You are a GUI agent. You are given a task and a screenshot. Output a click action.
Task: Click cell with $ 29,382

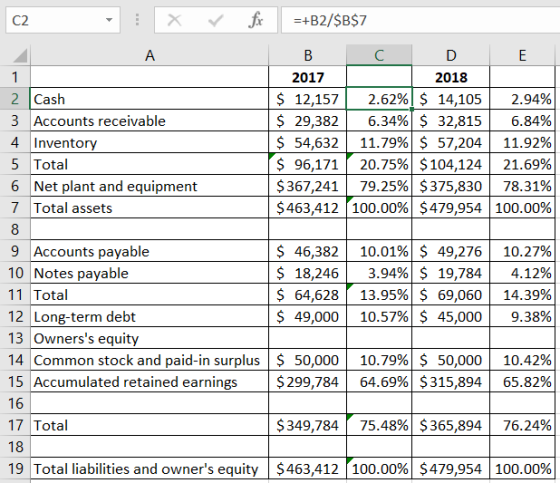[308, 120]
